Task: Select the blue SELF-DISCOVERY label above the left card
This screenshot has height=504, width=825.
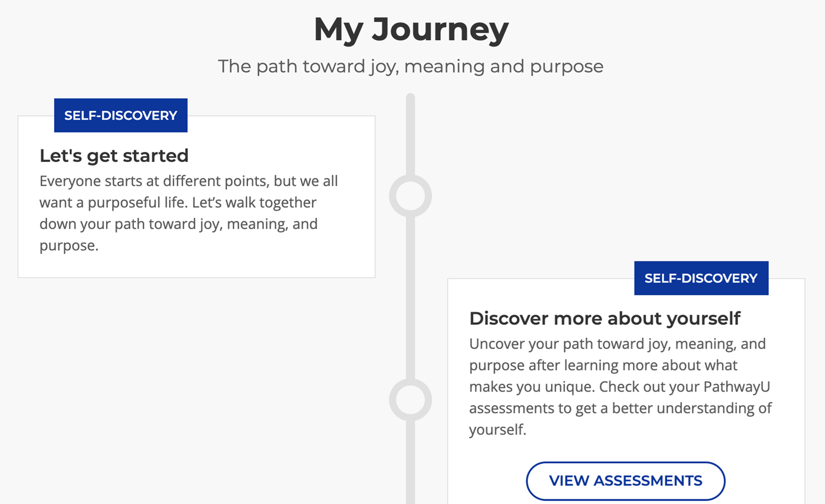Action: pos(120,115)
